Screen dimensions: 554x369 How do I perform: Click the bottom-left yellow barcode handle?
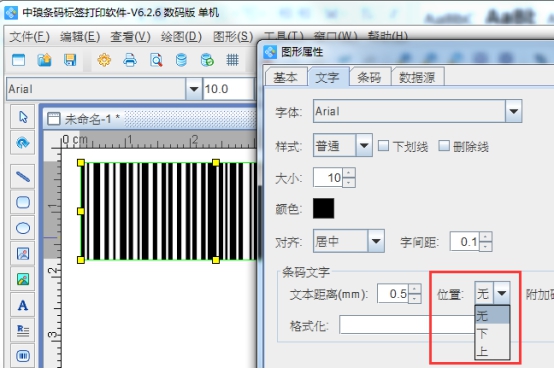tap(81, 260)
